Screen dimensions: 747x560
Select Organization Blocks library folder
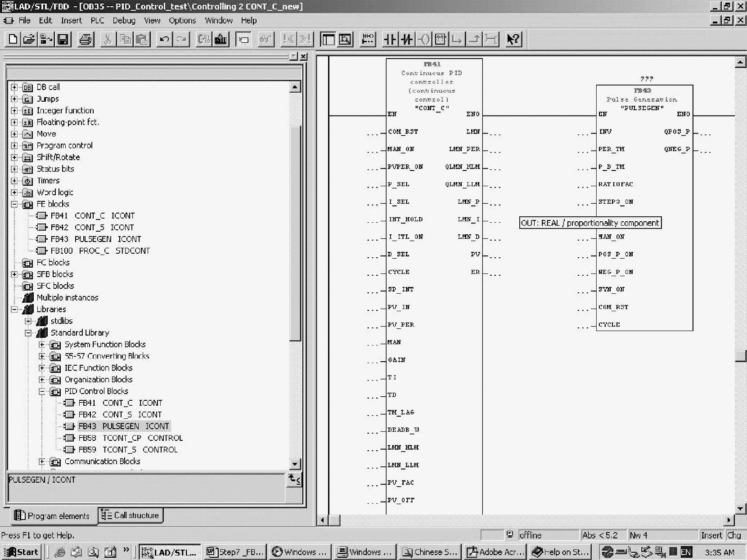(x=91, y=380)
